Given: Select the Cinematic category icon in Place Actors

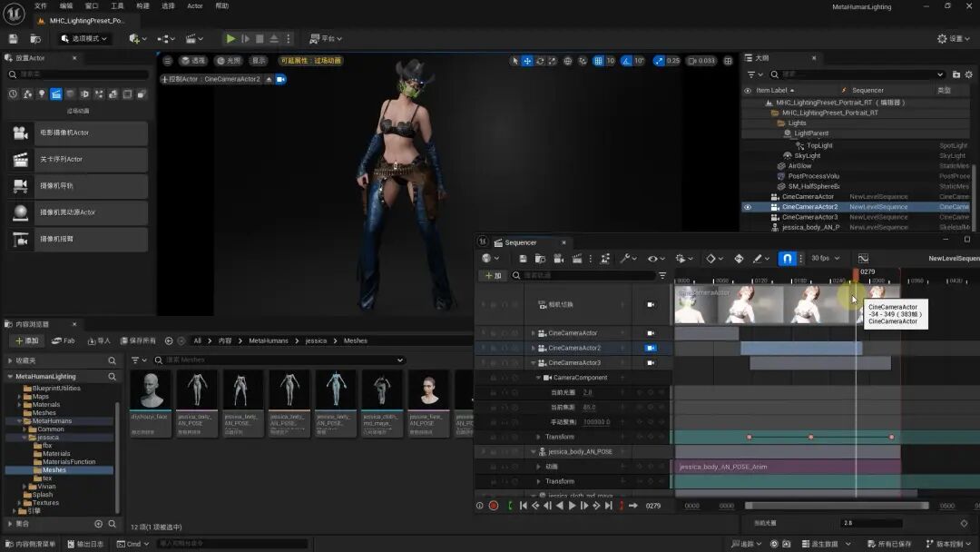Looking at the screenshot, I should 55,94.
